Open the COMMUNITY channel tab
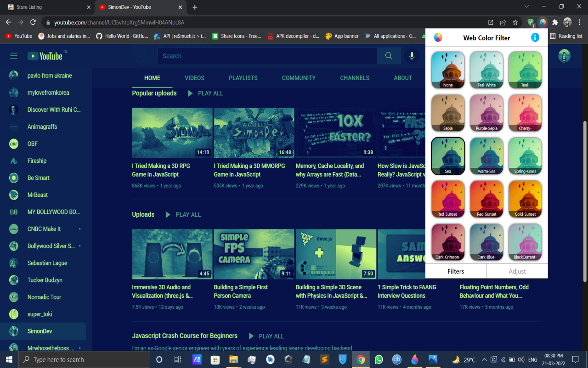 point(299,78)
